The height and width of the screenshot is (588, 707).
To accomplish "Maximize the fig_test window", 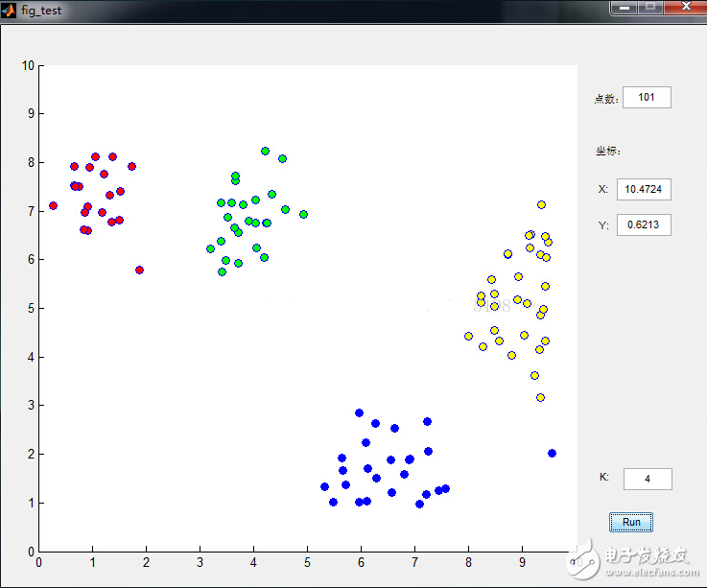I will pyautogui.click(x=651, y=7).
